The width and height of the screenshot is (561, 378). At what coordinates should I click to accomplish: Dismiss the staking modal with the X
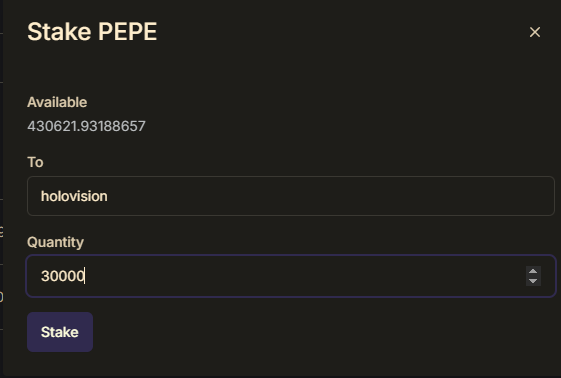point(535,32)
